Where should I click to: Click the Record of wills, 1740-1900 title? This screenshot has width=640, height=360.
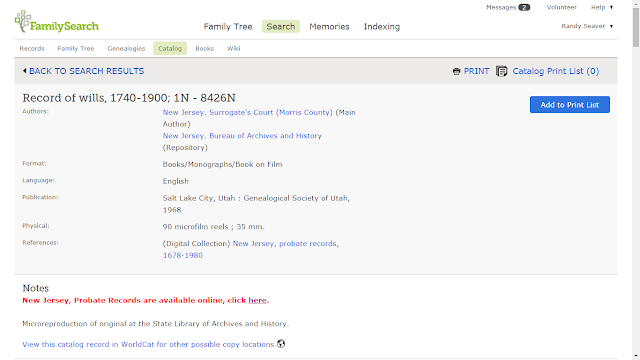coord(129,98)
